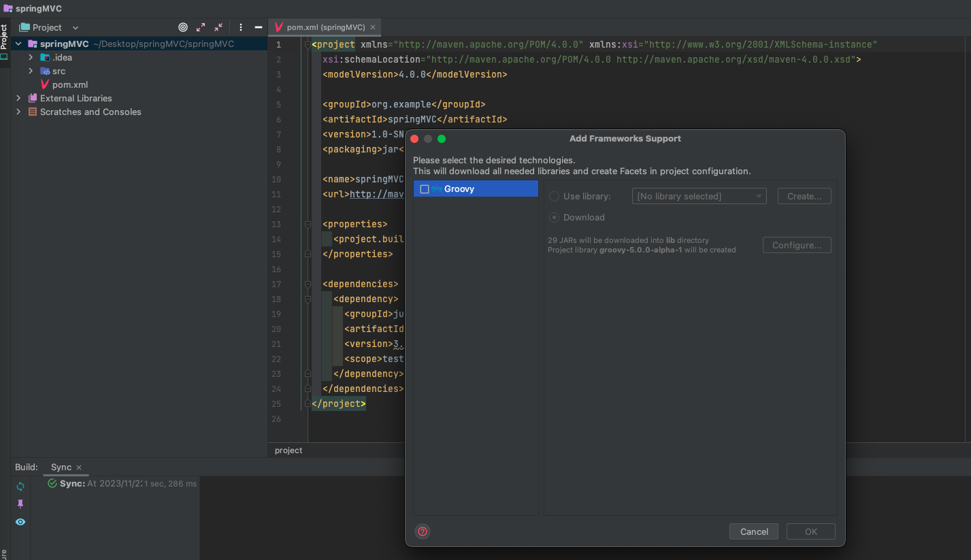971x560 pixels.
Task: Collapse the springMVC root tree node
Action: pyautogui.click(x=18, y=44)
